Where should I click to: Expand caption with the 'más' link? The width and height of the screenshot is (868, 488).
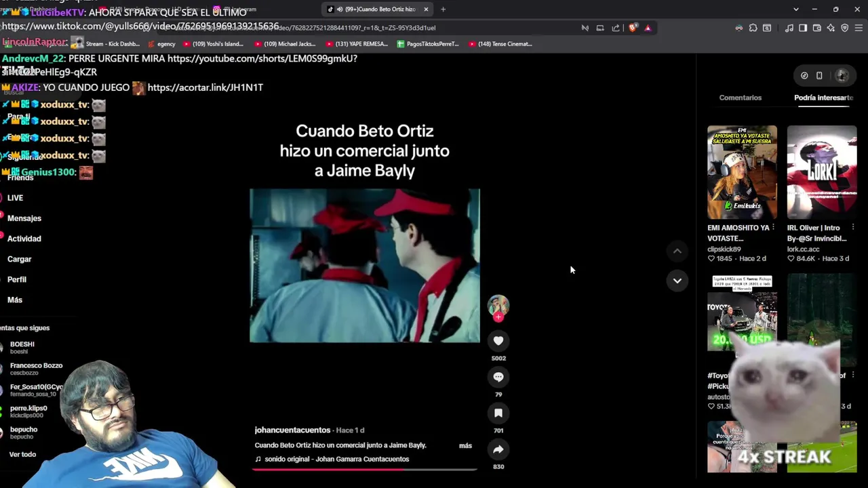(465, 445)
